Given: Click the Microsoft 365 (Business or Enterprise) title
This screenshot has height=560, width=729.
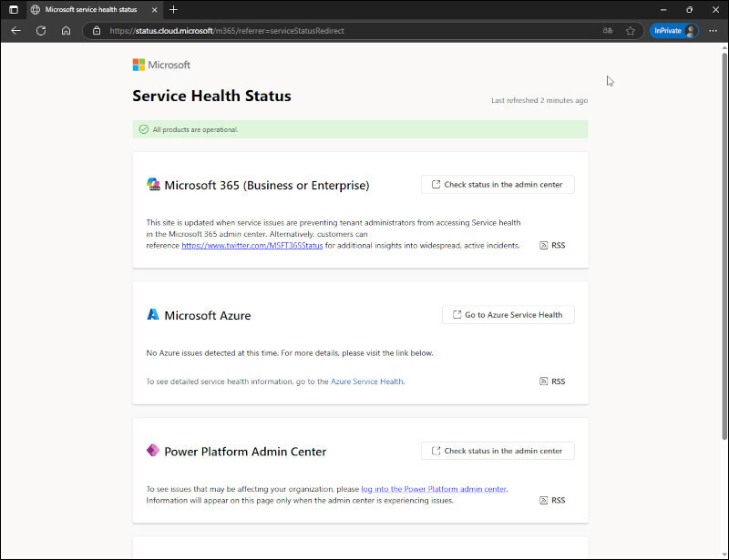Looking at the screenshot, I should [x=267, y=185].
